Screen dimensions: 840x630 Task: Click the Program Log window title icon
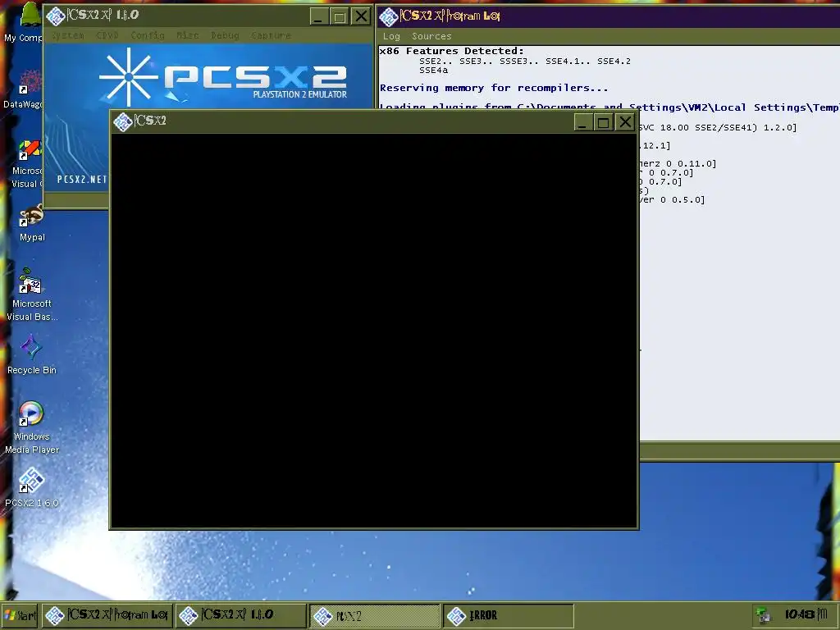(x=388, y=16)
